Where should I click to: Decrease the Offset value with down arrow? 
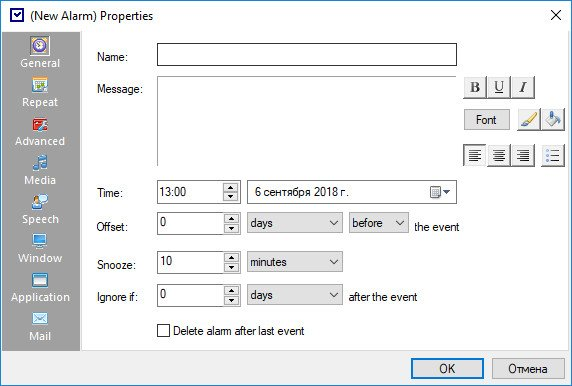tap(231, 228)
